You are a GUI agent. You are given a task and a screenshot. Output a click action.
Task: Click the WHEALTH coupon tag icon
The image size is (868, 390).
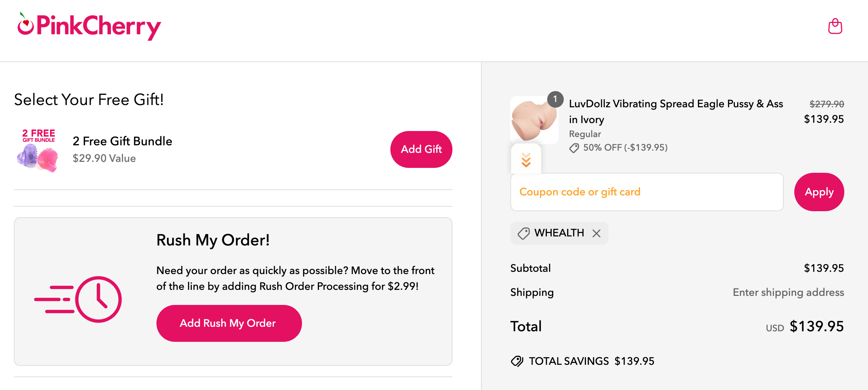pyautogui.click(x=524, y=233)
